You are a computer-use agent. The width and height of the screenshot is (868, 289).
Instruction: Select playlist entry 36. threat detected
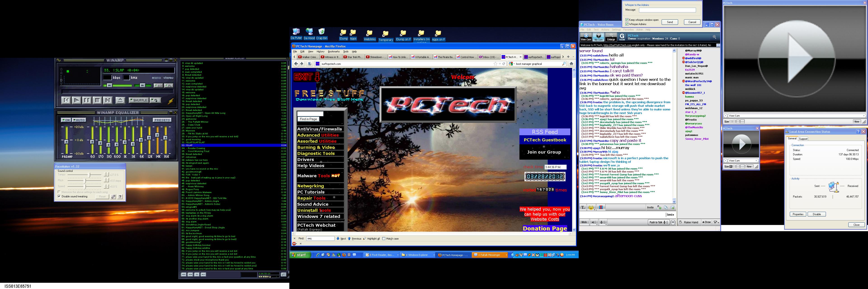click(234, 154)
